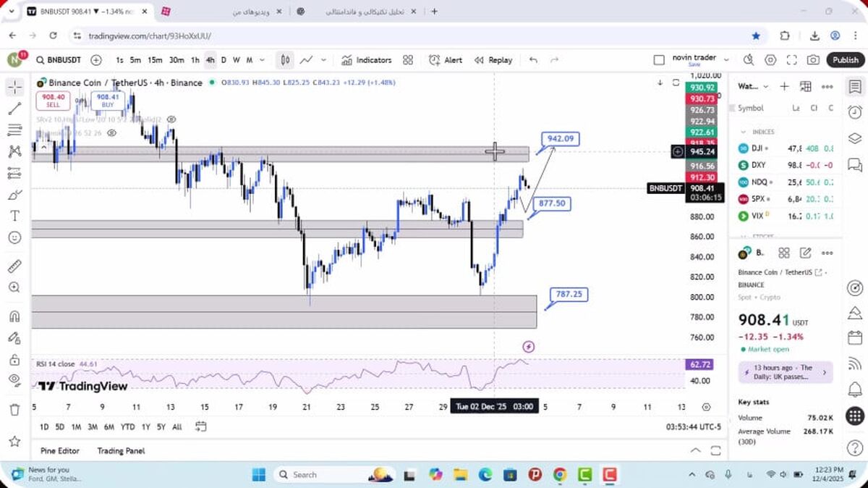Viewport: 868px width, 488px height.
Task: Switch to the daily D timeframe
Action: coord(224,60)
